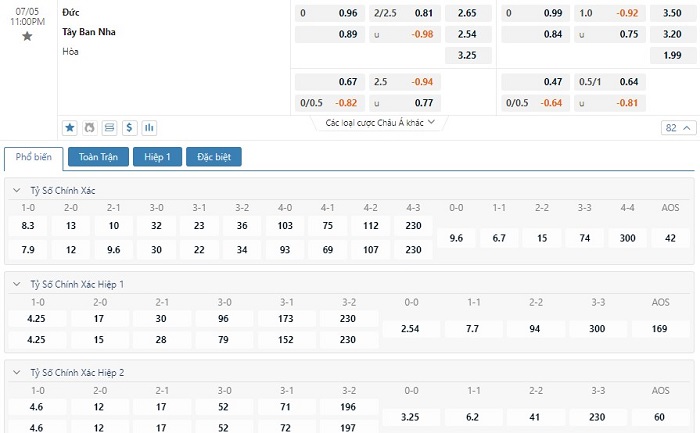Image resolution: width=700 pixels, height=433 pixels.
Task: Click the gray alarm-shaped icon in match toolbar
Action: point(90,128)
